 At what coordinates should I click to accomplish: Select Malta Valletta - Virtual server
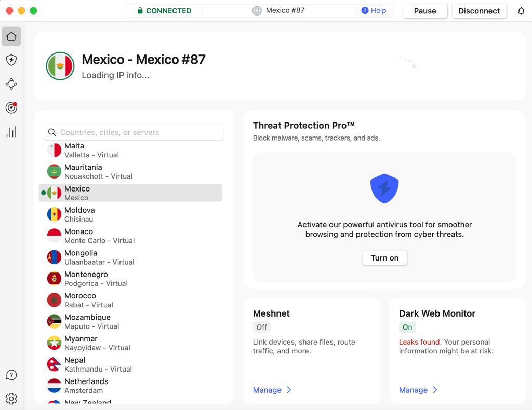[x=130, y=150]
